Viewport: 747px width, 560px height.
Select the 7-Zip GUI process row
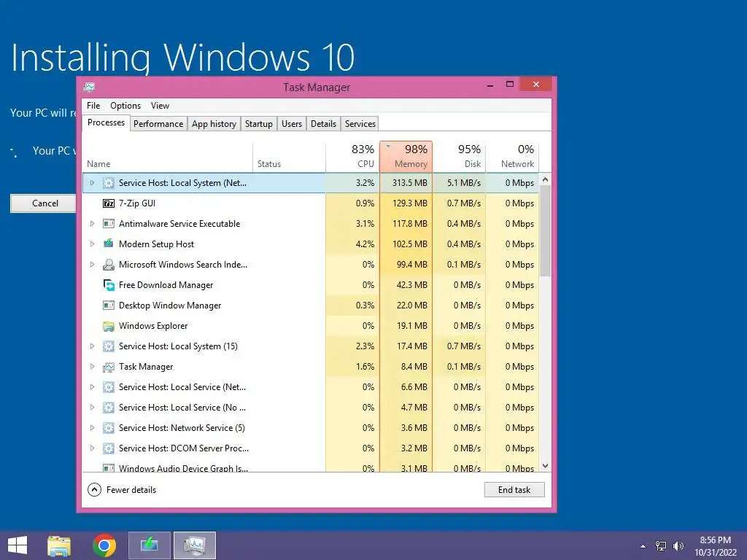(x=311, y=203)
